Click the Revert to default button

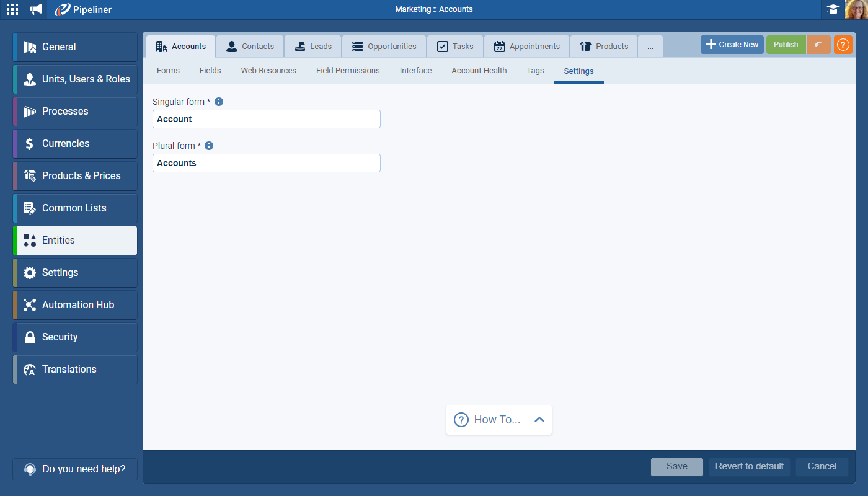click(x=749, y=467)
